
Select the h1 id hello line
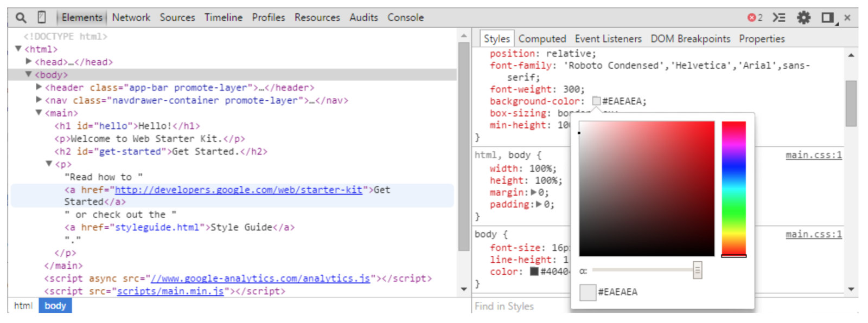tap(127, 126)
